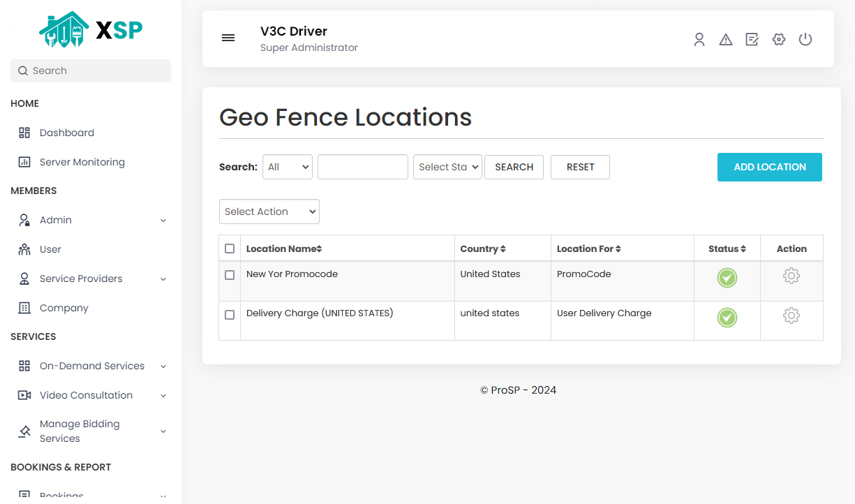This screenshot has height=504, width=855.
Task: Click the Company building icon in sidebar
Action: [x=24, y=307]
